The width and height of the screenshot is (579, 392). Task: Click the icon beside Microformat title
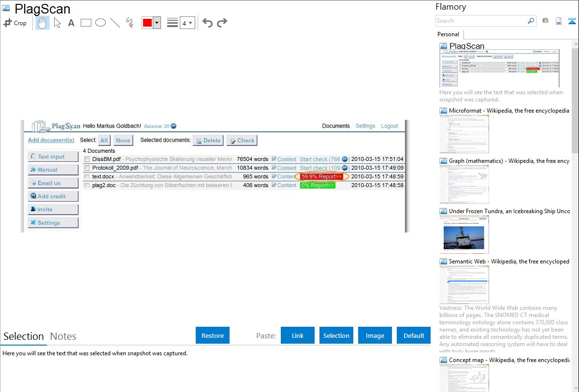[443, 111]
